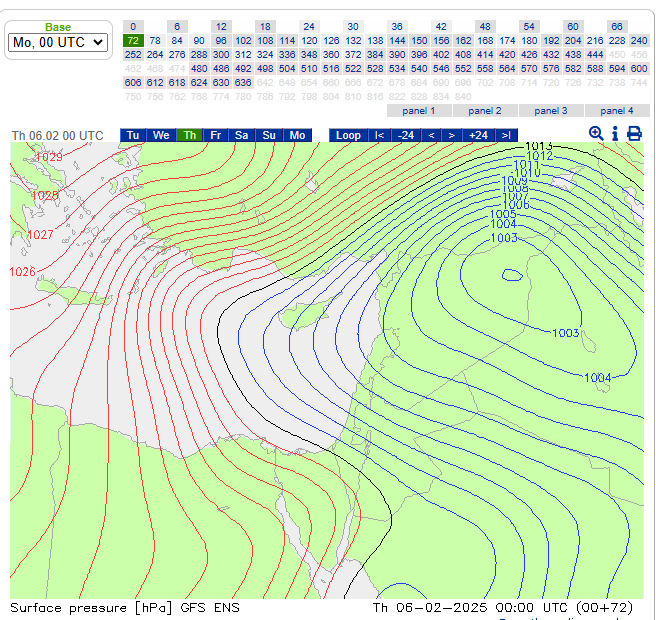The width and height of the screenshot is (656, 620).
Task: Open the info icon
Action: point(615,134)
